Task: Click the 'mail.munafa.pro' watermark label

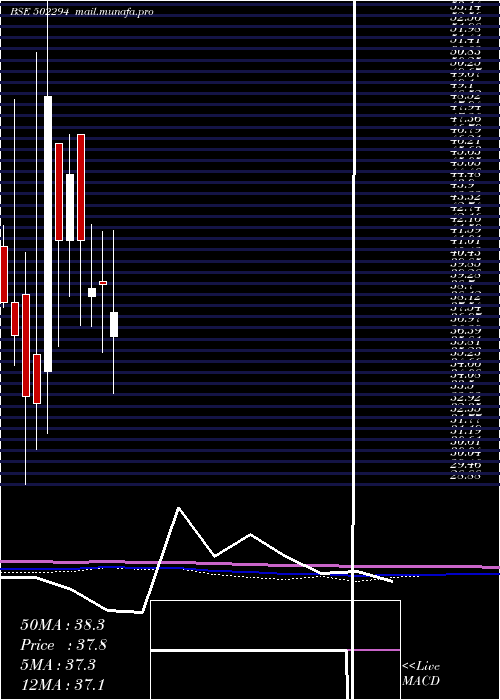Action: 114,12
